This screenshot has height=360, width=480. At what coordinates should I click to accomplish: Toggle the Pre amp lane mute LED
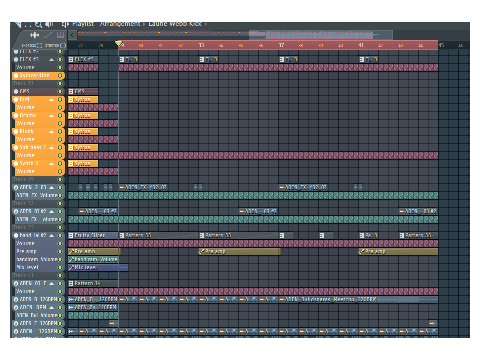60,251
